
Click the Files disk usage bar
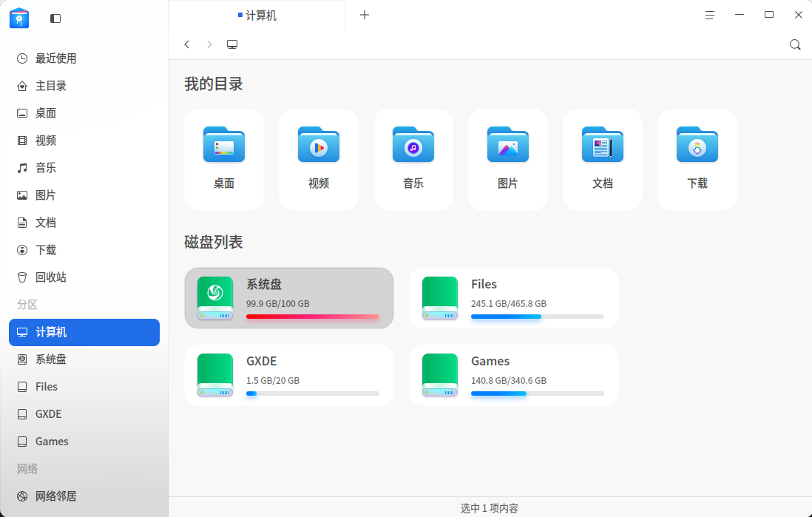tap(538, 317)
